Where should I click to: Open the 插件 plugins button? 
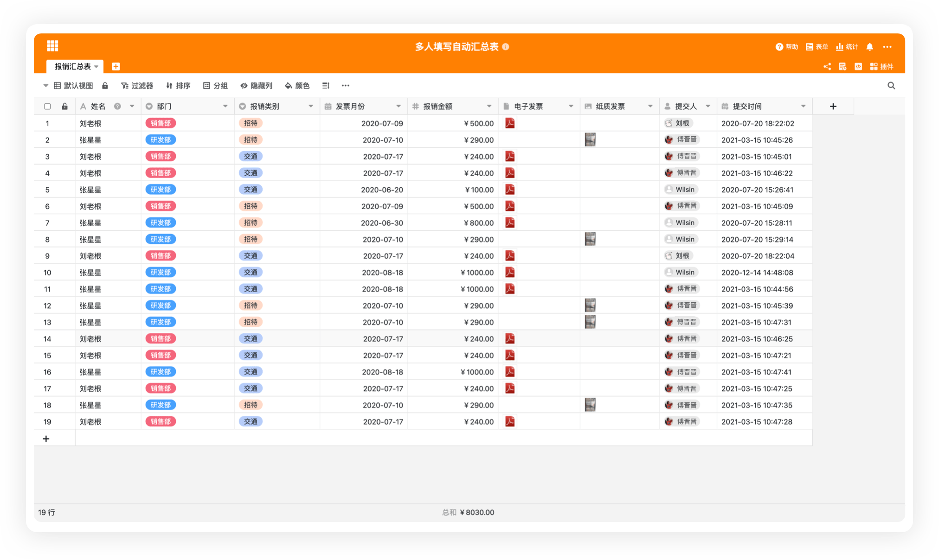[x=881, y=67]
